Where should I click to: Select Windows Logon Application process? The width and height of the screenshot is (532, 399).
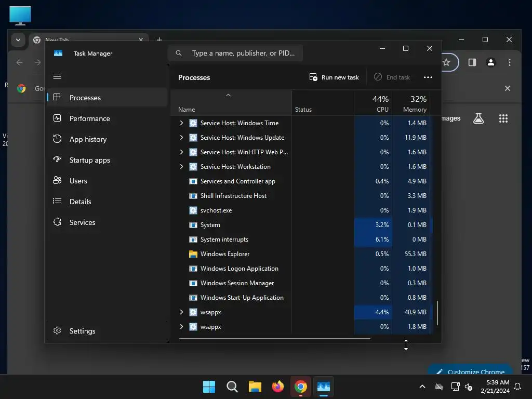302,269
